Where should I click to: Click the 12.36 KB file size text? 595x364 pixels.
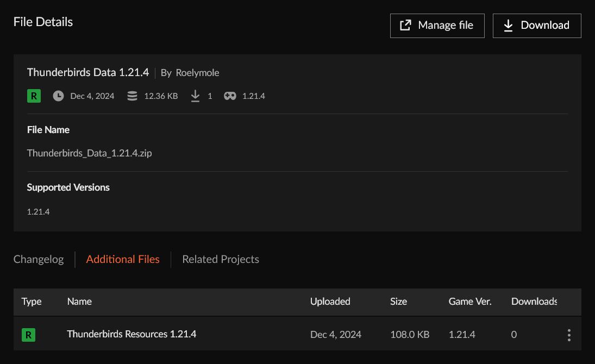pyautogui.click(x=161, y=96)
